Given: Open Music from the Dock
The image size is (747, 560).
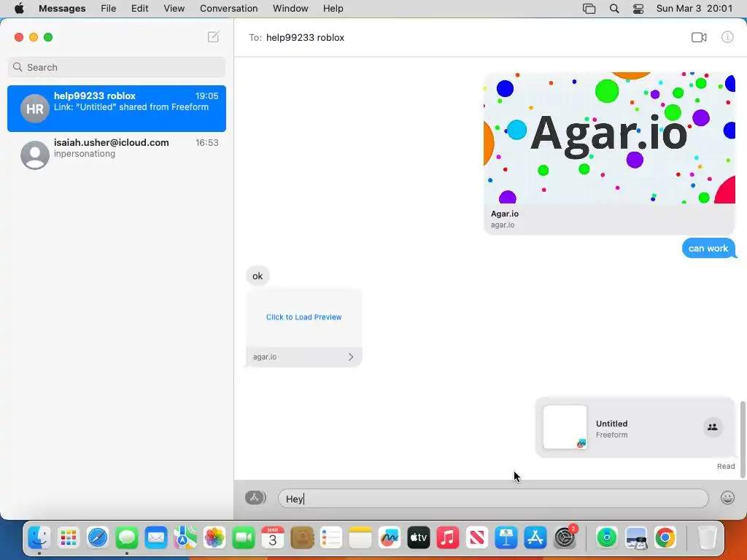Looking at the screenshot, I should [x=448, y=537].
